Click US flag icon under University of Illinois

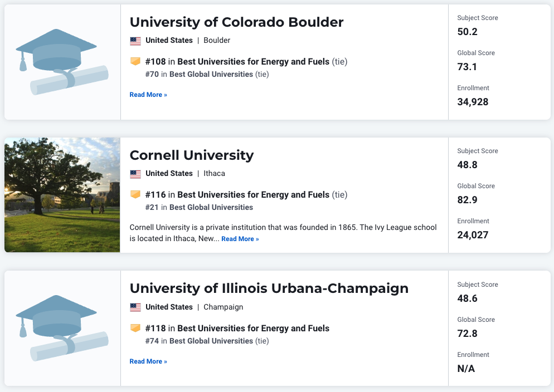tap(135, 307)
